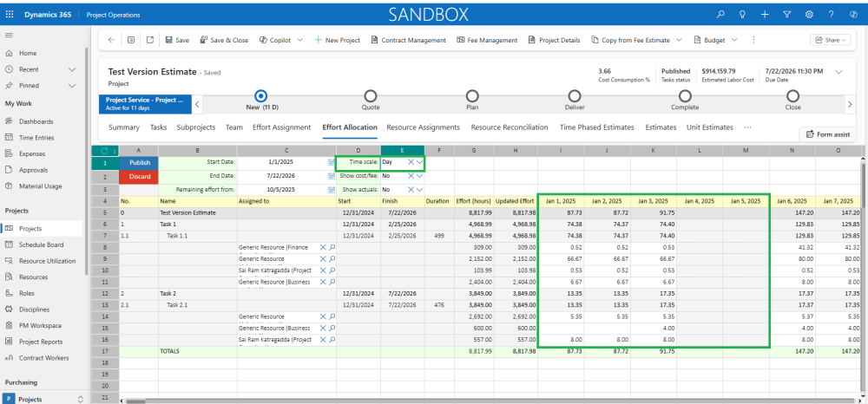Image resolution: width=868 pixels, height=404 pixels.
Task: Select the Quote stage in process bar
Action: point(371,95)
